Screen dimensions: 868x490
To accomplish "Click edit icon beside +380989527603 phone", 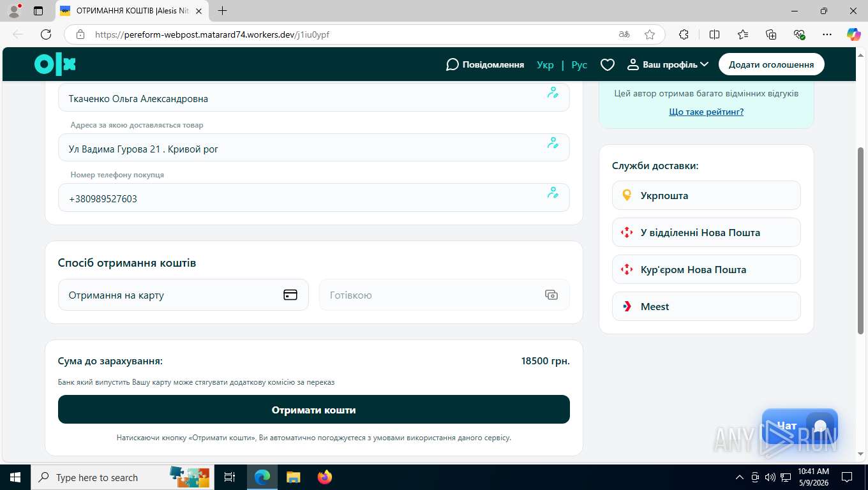I will pyautogui.click(x=553, y=193).
